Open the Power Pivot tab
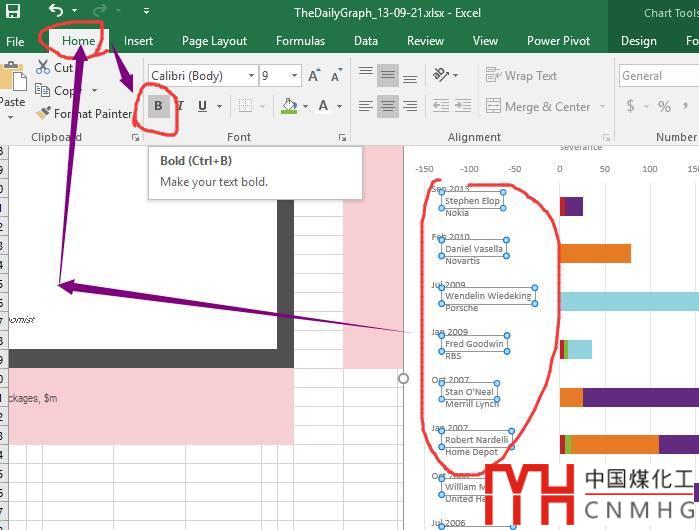 click(x=558, y=41)
